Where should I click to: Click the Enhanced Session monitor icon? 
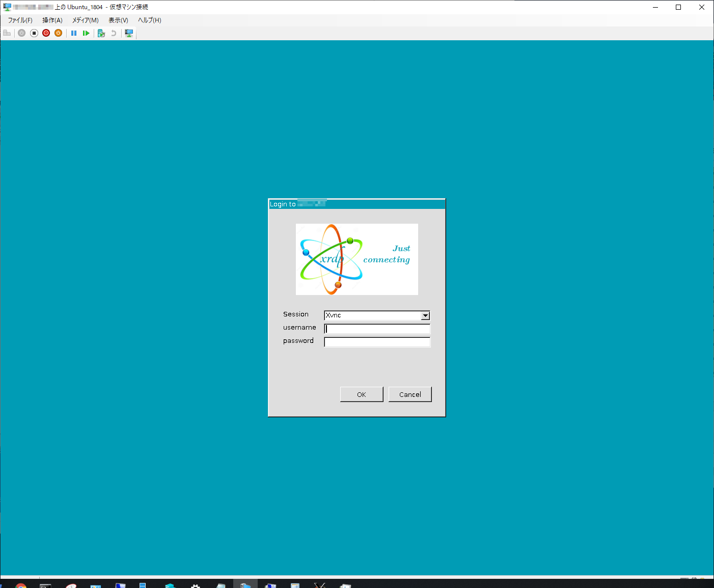(x=129, y=33)
